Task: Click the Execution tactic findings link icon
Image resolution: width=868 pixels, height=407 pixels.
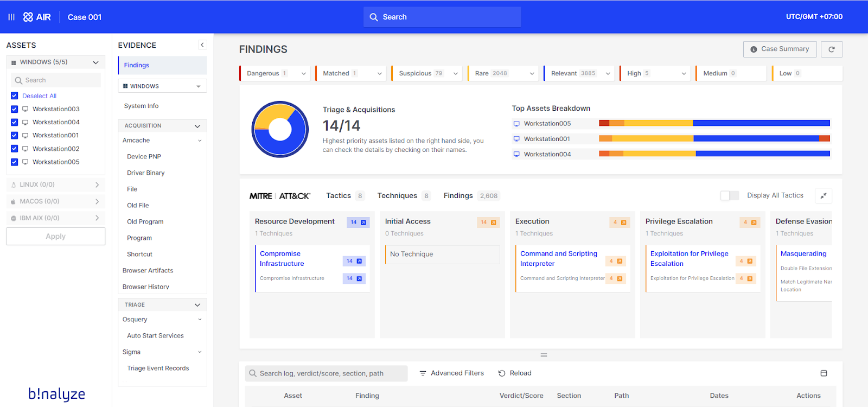Action: point(624,222)
